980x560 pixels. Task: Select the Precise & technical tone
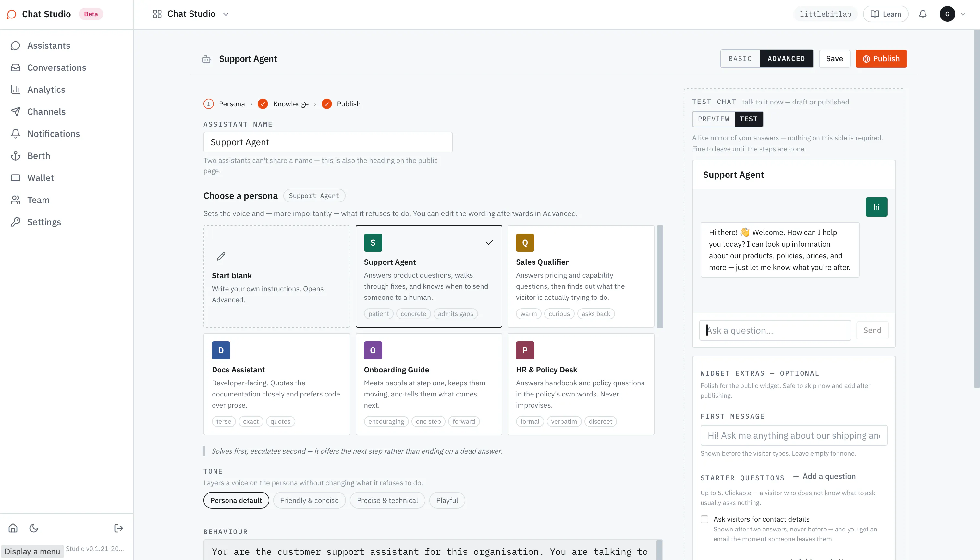[387, 500]
